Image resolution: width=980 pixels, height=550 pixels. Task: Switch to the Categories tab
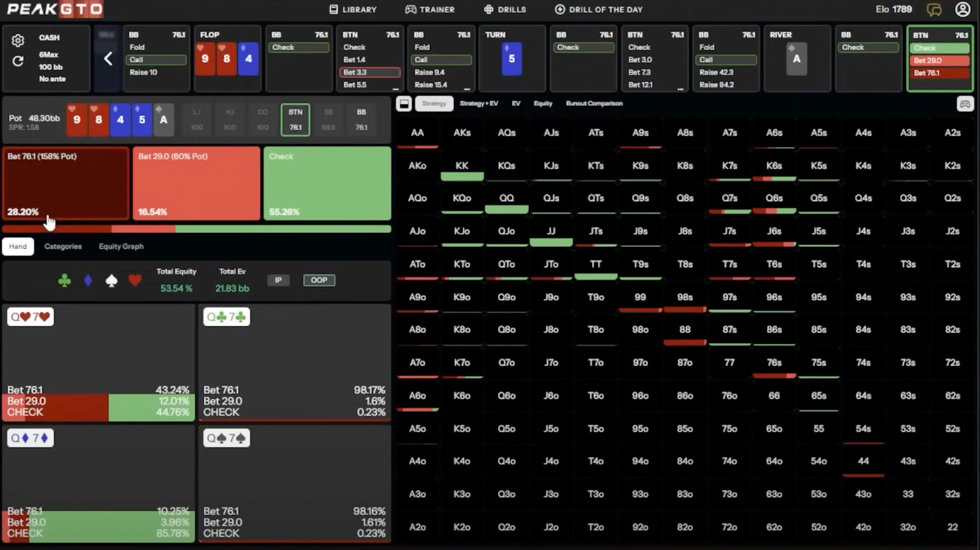pyautogui.click(x=63, y=246)
